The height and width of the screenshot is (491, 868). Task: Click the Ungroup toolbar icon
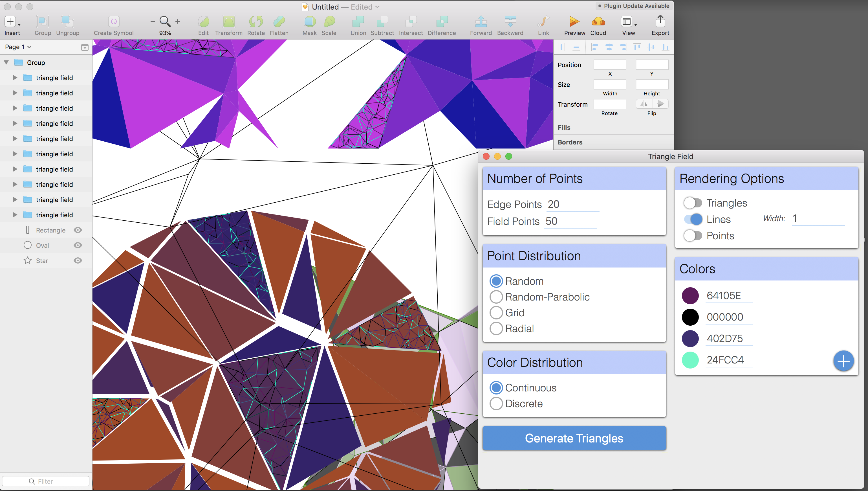[67, 21]
